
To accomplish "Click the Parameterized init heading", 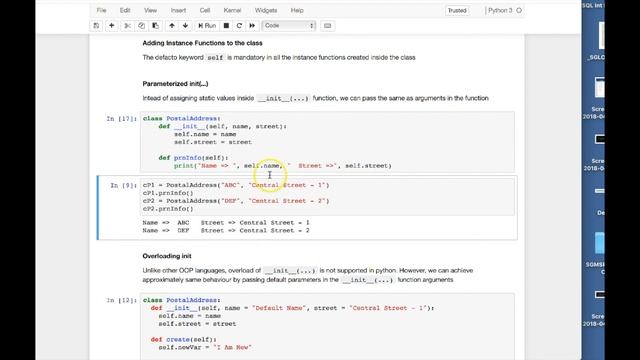I will point(175,84).
